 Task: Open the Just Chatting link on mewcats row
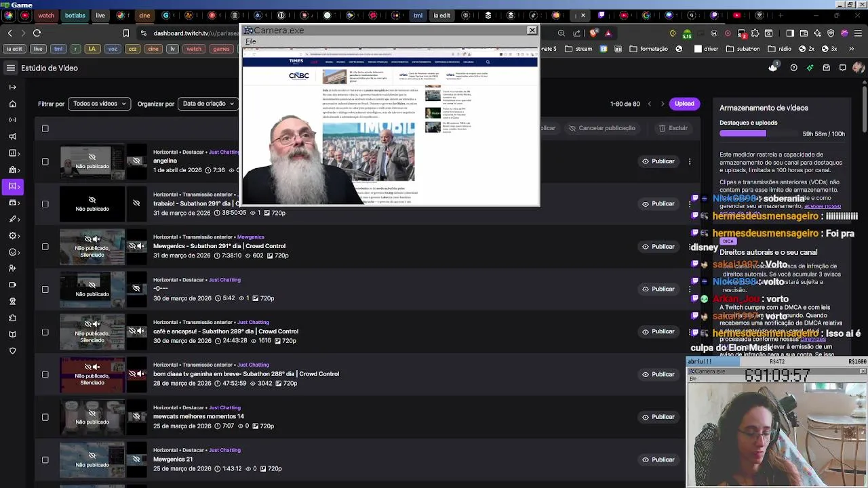tap(224, 407)
